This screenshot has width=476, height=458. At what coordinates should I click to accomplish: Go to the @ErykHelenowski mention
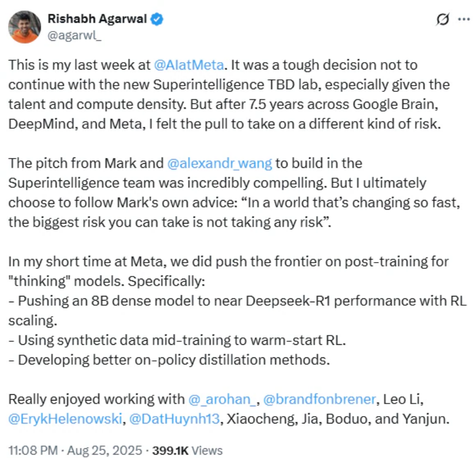coord(67,418)
